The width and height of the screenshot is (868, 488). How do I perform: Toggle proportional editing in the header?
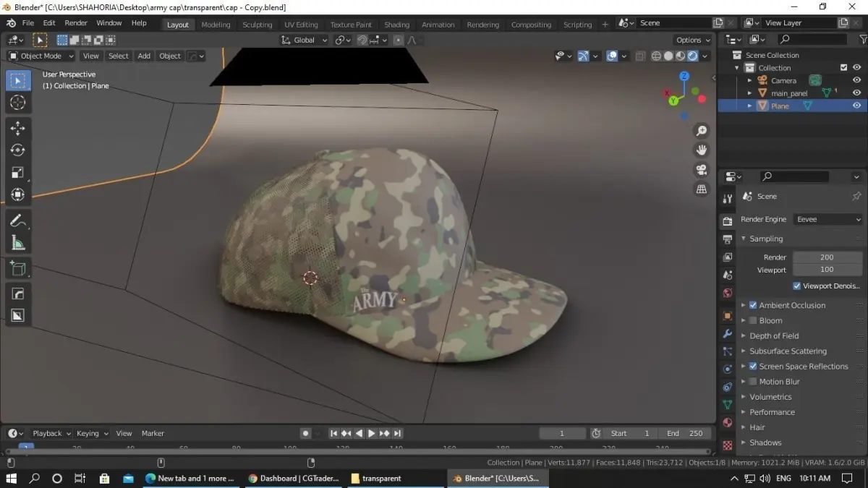(x=398, y=40)
